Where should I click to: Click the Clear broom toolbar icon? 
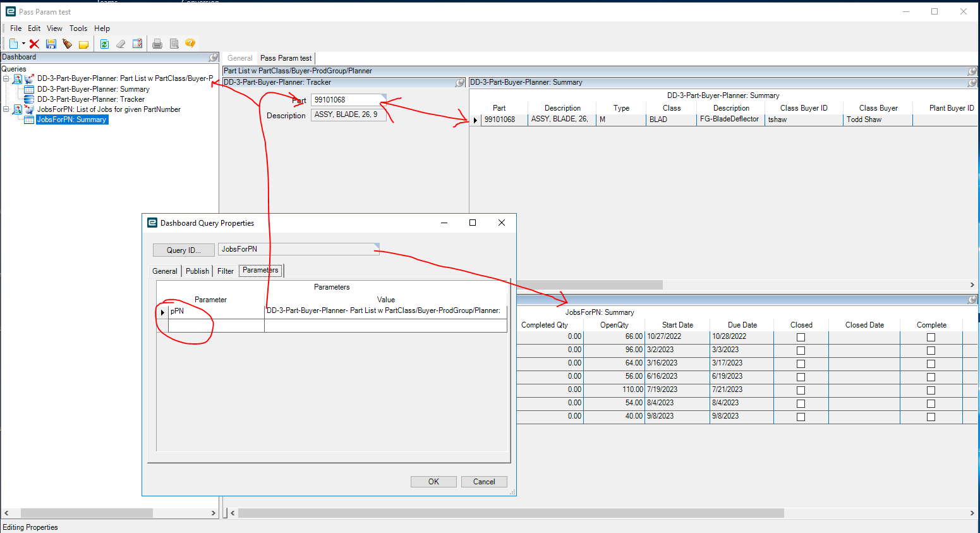121,44
